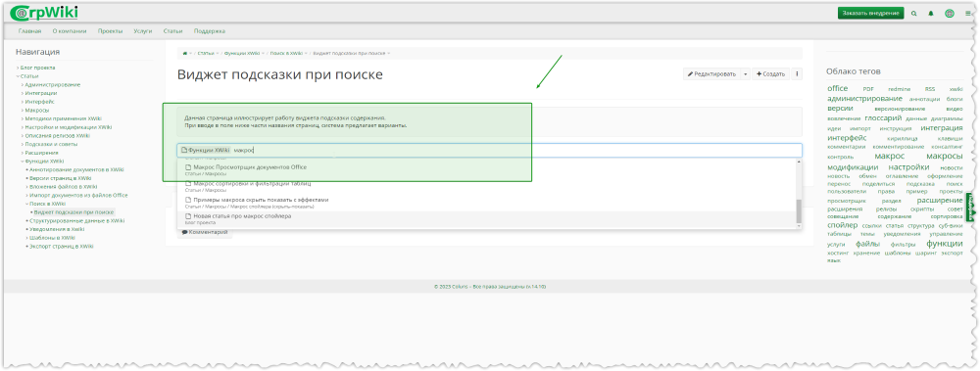The image size is (980, 371).
Task: Click the page icon next to Примеры макроса скрыть показать
Action: [187, 200]
